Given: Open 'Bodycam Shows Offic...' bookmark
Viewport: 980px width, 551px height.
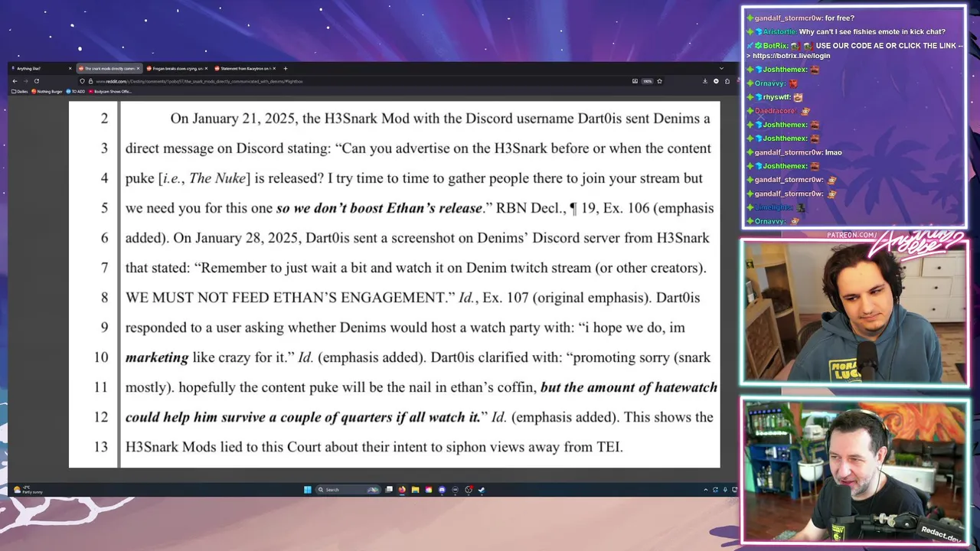Looking at the screenshot, I should (111, 91).
